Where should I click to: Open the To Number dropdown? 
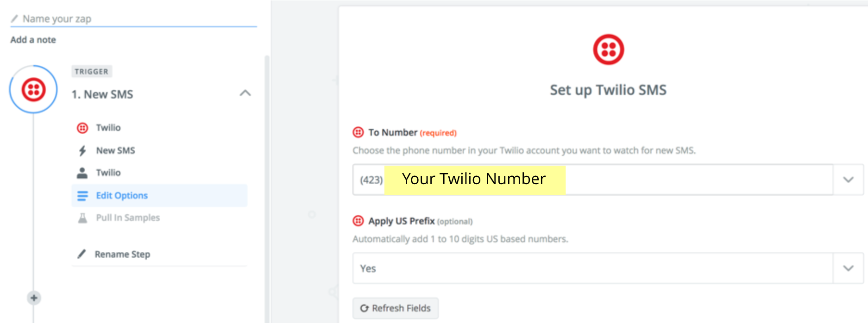click(x=848, y=180)
